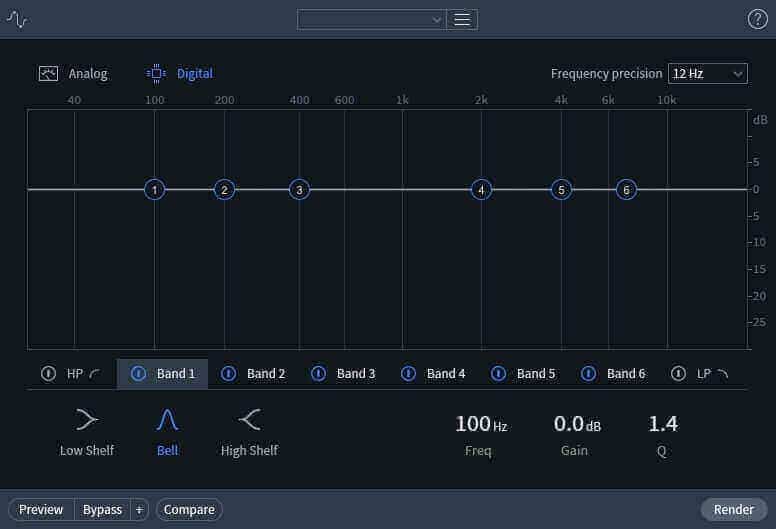Viewport: 776px width, 529px height.
Task: Click the plus button beside Bypass
Action: pyautogui.click(x=140, y=509)
